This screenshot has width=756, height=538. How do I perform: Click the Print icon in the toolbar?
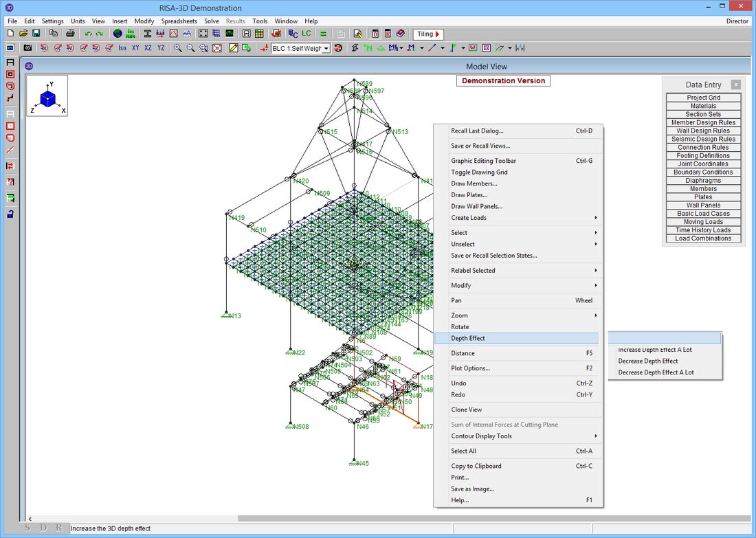coord(69,34)
